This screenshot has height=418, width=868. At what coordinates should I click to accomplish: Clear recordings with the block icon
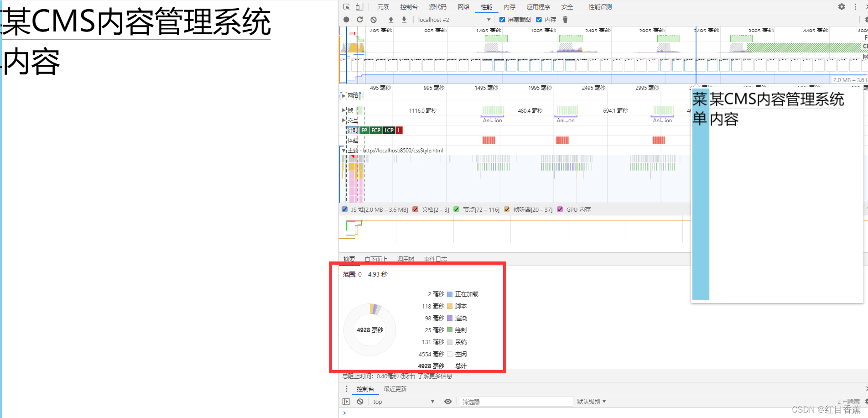pos(374,20)
